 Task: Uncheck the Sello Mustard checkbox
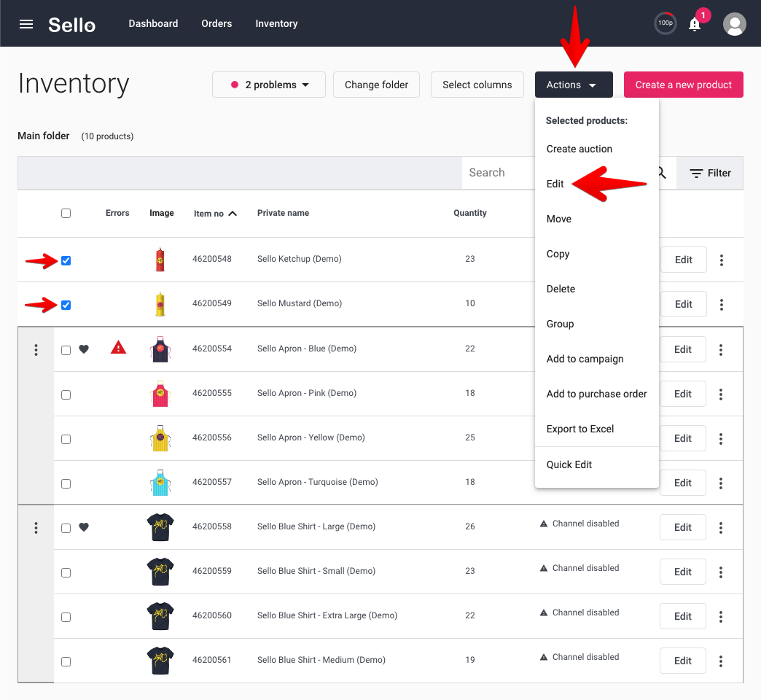coord(66,305)
